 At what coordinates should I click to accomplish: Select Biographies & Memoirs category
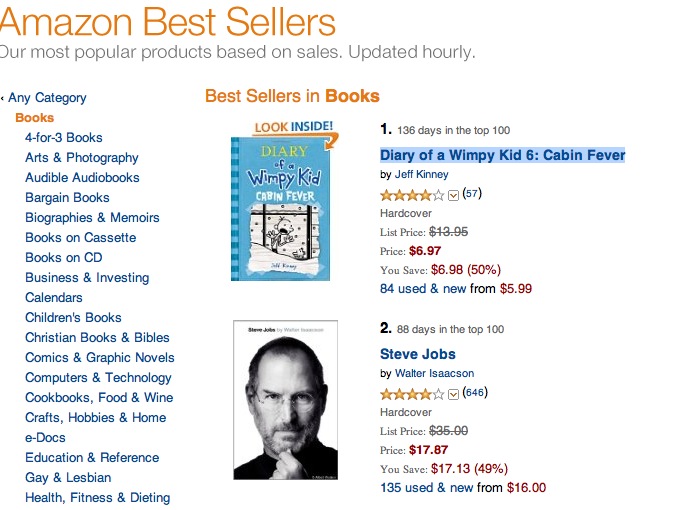tap(92, 218)
